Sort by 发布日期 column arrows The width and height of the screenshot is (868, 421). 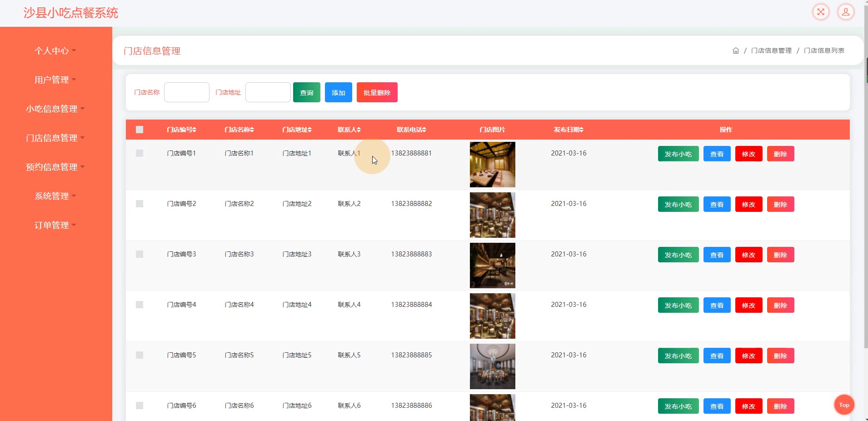tap(581, 130)
